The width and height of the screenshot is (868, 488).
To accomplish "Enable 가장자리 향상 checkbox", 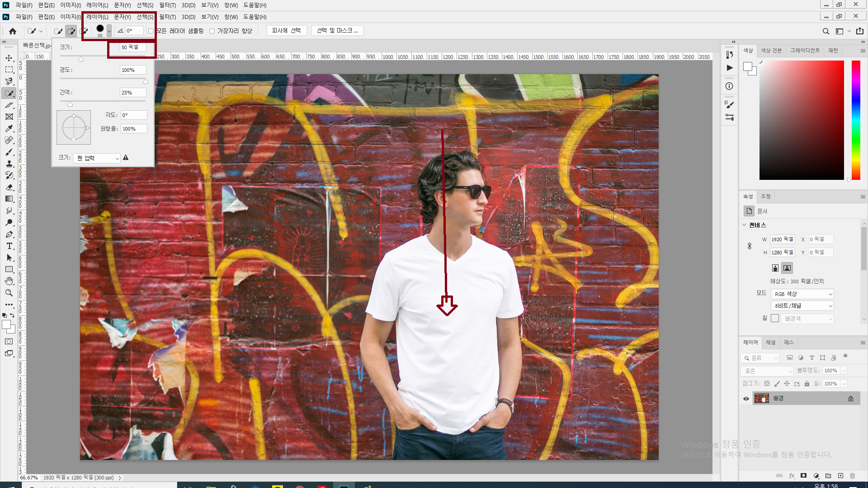I will click(x=212, y=31).
